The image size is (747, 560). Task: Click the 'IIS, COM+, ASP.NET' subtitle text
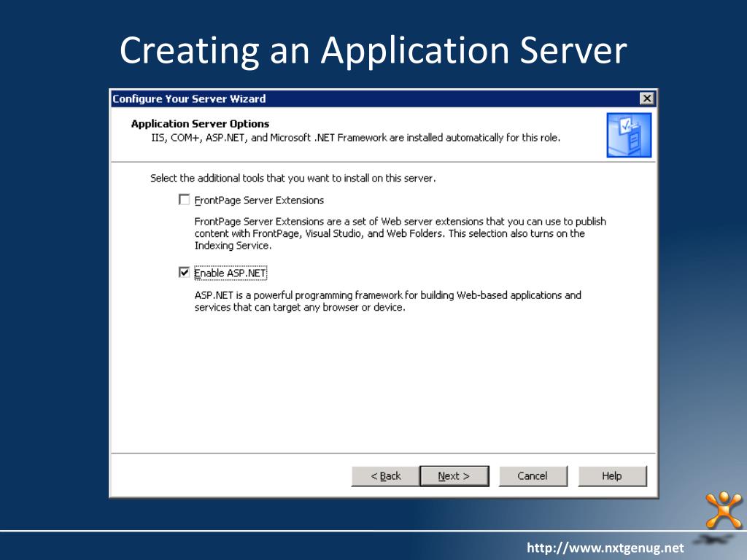coord(355,138)
